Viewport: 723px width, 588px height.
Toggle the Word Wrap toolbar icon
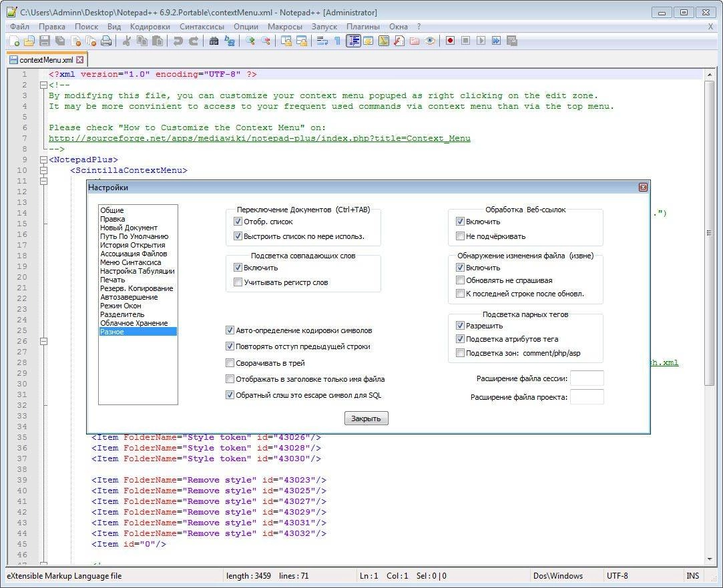click(322, 41)
